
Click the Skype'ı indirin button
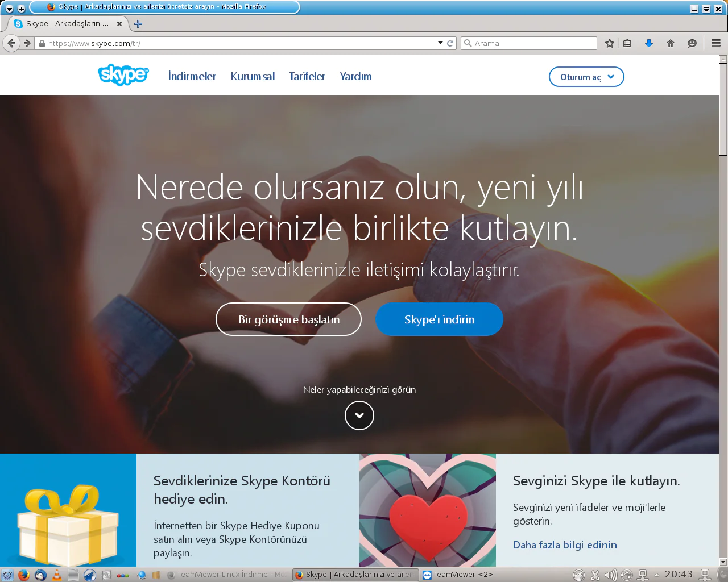pyautogui.click(x=439, y=319)
